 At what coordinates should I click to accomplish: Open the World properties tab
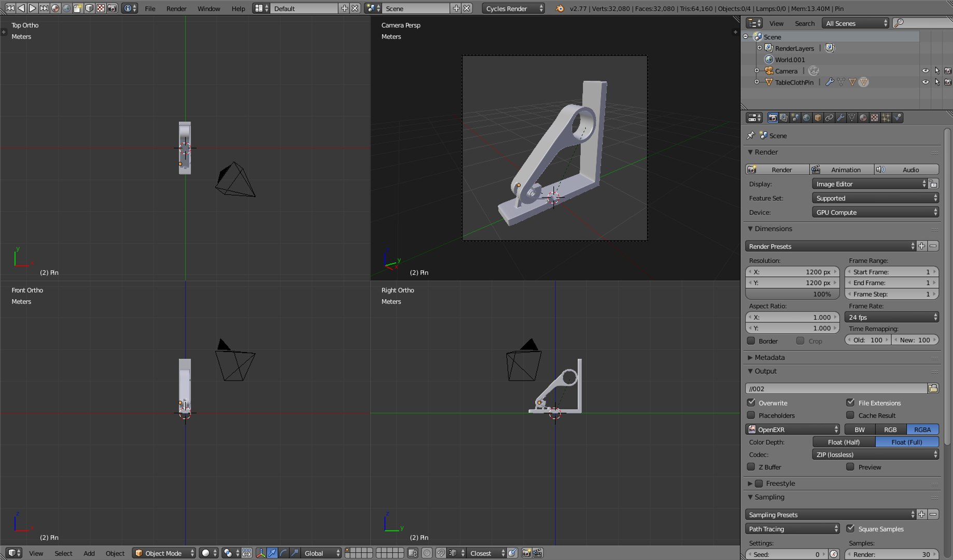[806, 118]
